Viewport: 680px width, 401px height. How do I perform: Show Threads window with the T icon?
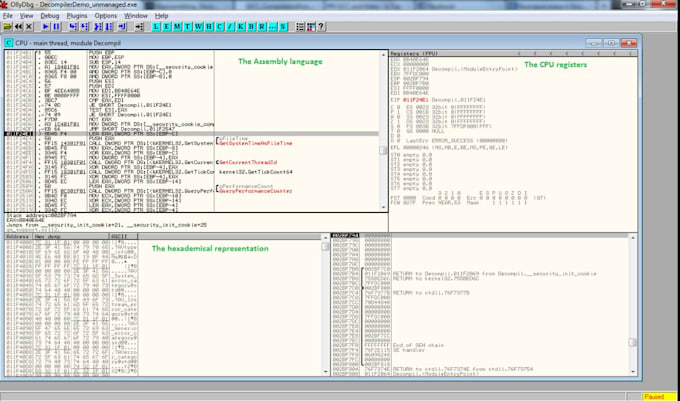[187, 27]
